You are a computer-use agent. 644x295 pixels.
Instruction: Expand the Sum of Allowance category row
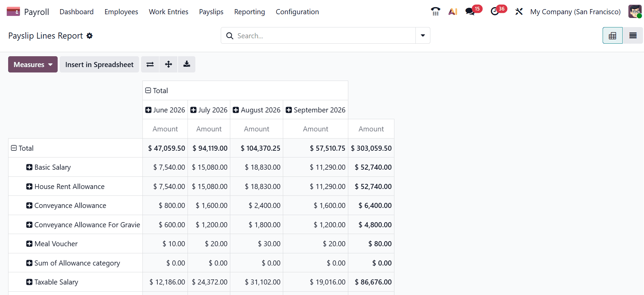point(30,263)
